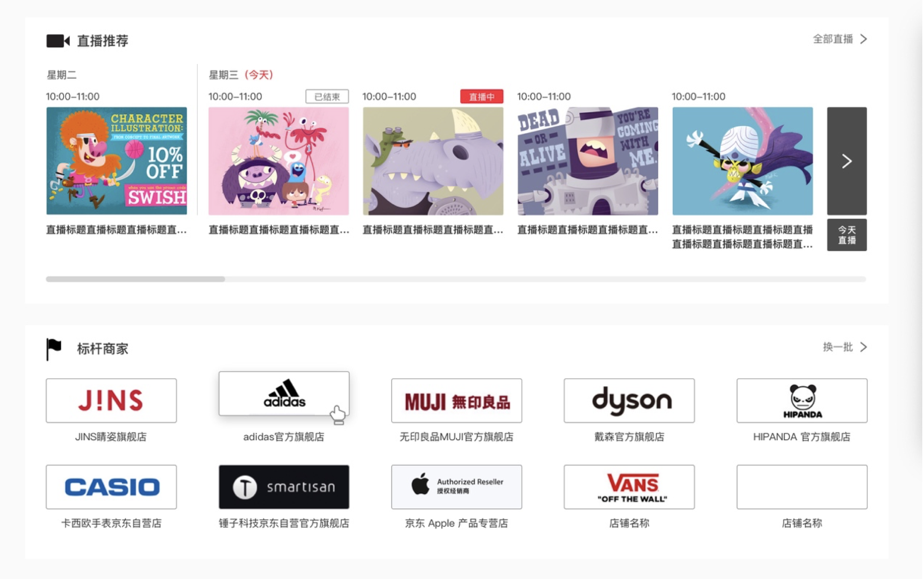The height and width of the screenshot is (579, 924).
Task: Click the flag icon beside 标杆商家
Action: click(x=54, y=349)
